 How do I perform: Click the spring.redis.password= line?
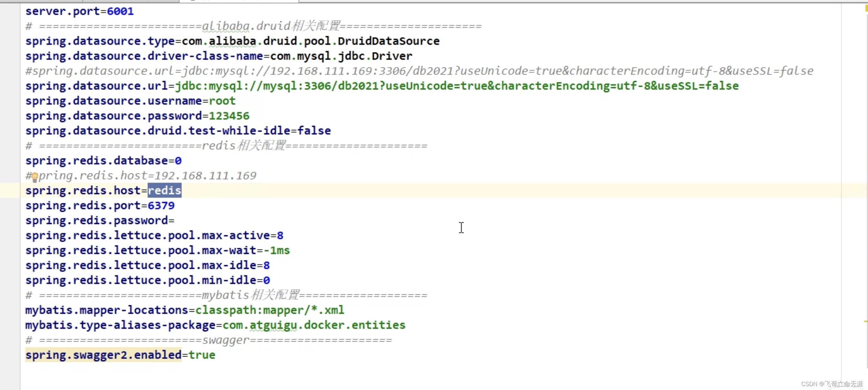tap(100, 220)
